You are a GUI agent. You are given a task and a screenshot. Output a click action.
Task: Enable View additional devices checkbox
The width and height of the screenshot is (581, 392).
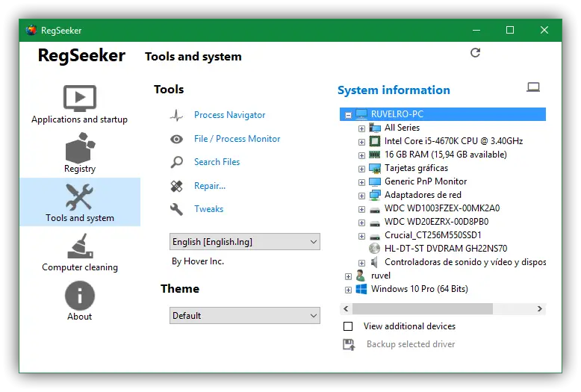(x=348, y=326)
